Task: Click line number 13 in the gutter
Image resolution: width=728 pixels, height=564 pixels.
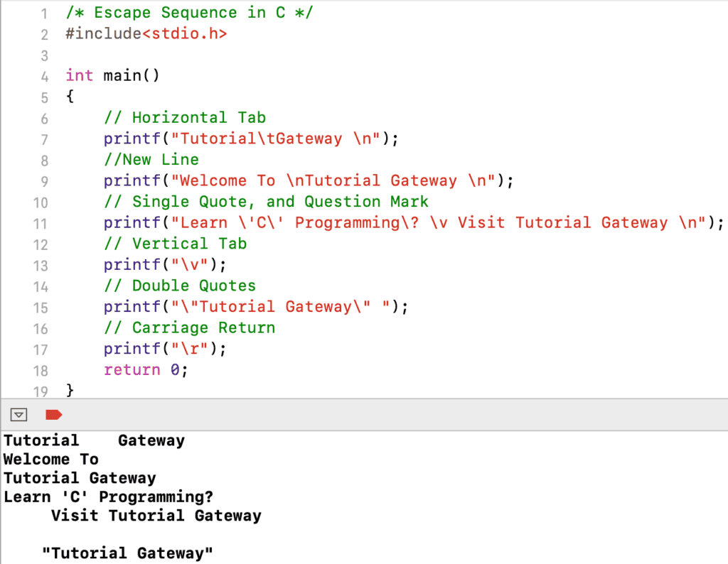Action: (x=41, y=264)
